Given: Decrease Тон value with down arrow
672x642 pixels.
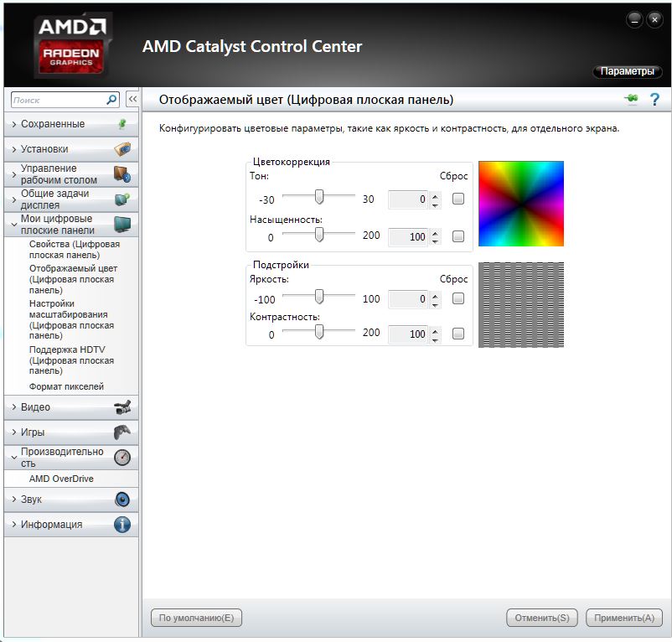Looking at the screenshot, I should (x=435, y=205).
